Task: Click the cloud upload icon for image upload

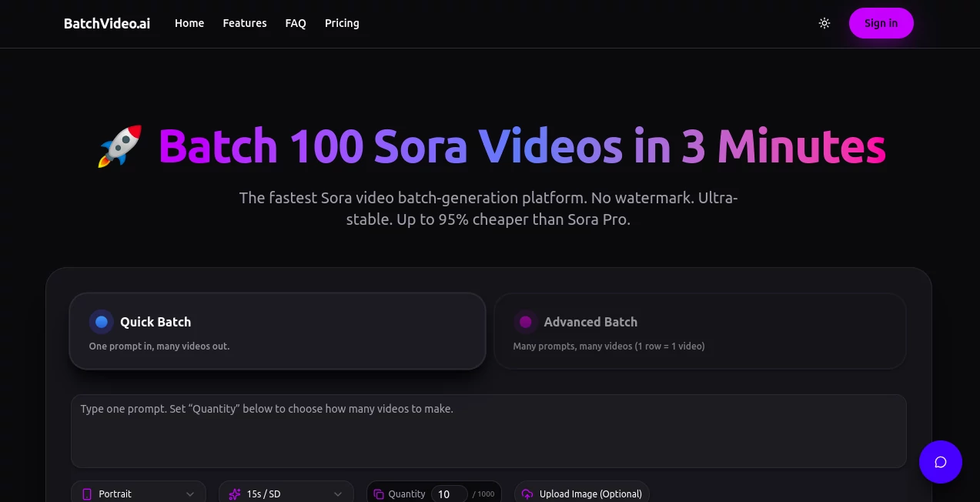Action: click(x=527, y=494)
